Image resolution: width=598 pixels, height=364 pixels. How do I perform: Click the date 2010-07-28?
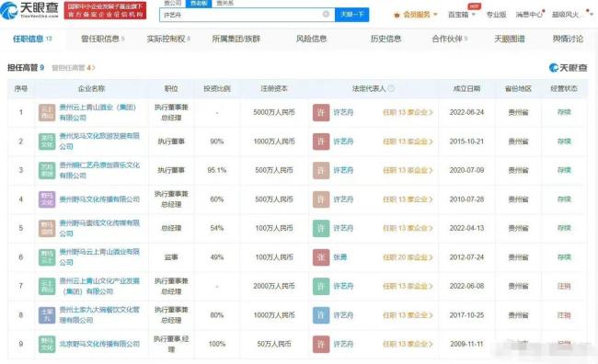[x=466, y=199]
